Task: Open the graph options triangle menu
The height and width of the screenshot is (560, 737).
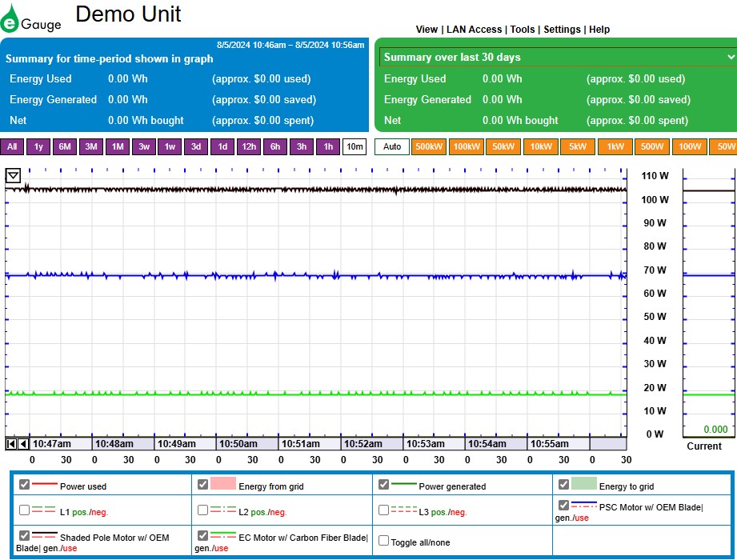Action: tap(14, 176)
